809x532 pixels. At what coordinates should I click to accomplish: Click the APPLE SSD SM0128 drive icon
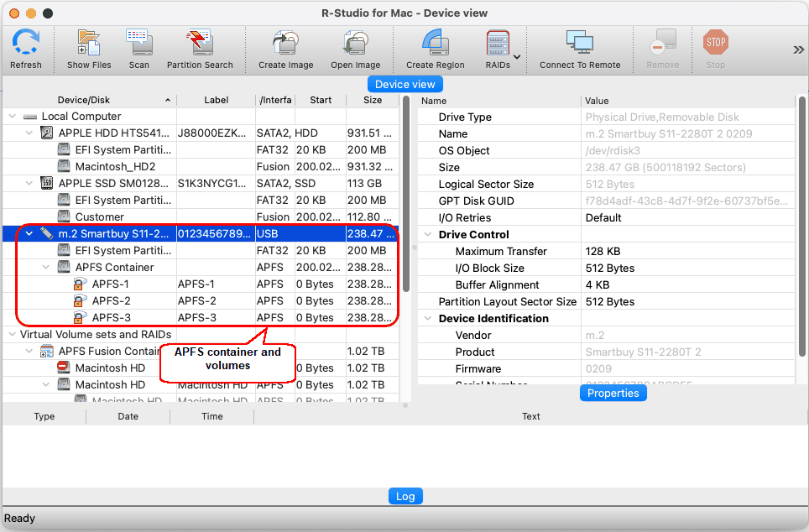coord(46,183)
